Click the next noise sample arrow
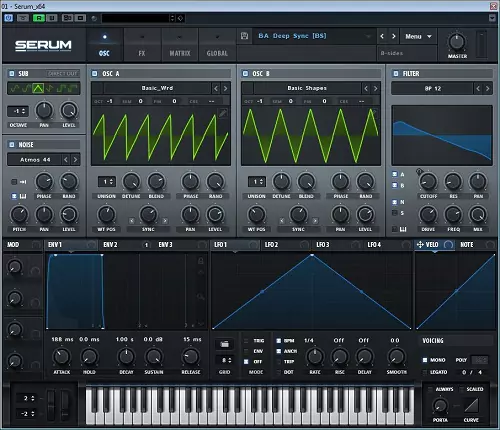Image resolution: width=500 pixels, height=430 pixels. pos(75,160)
